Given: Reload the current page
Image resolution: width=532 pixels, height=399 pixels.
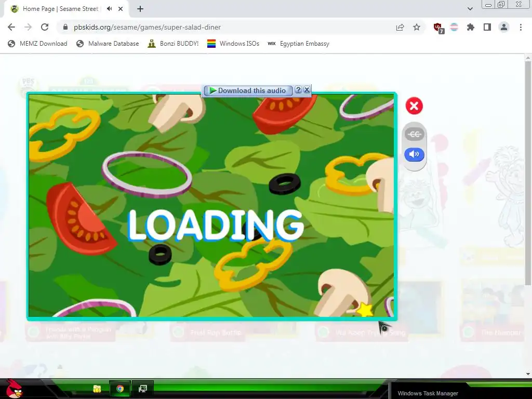Looking at the screenshot, I should 45,27.
